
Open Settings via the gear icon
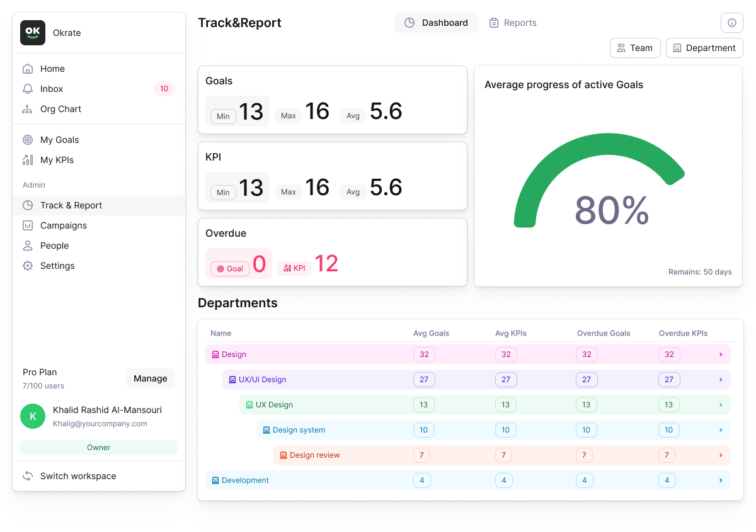(28, 266)
